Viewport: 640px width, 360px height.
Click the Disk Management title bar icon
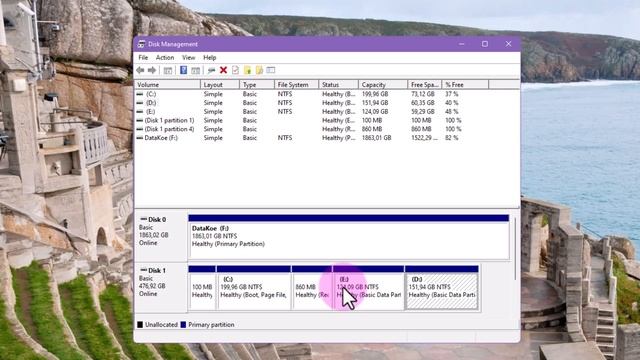[x=141, y=44]
